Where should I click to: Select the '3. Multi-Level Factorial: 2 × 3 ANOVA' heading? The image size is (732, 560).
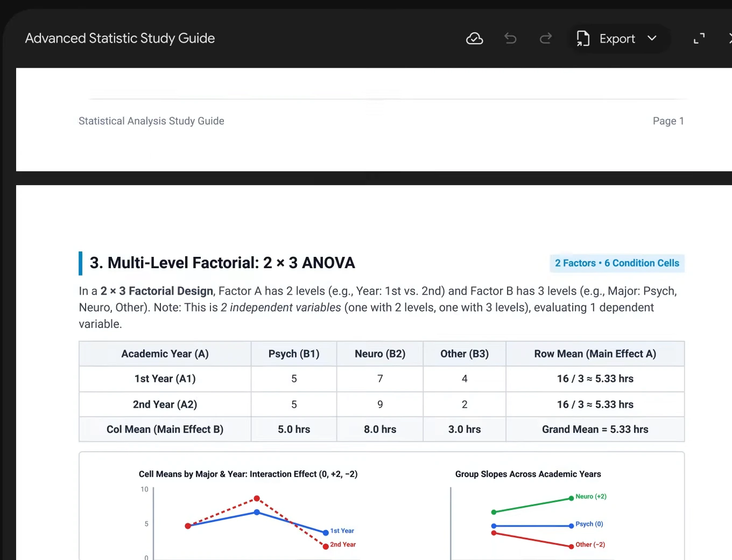[222, 263]
